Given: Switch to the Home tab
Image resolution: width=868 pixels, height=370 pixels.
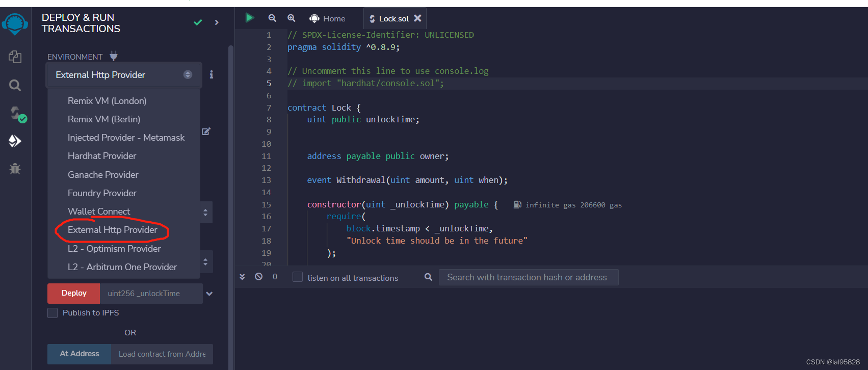Looking at the screenshot, I should pyautogui.click(x=327, y=18).
